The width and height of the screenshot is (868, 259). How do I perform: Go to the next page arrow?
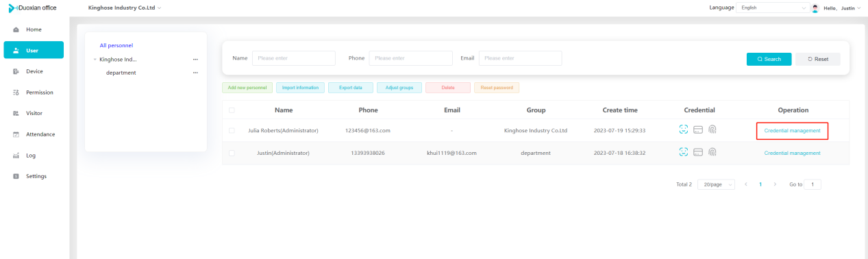click(775, 184)
